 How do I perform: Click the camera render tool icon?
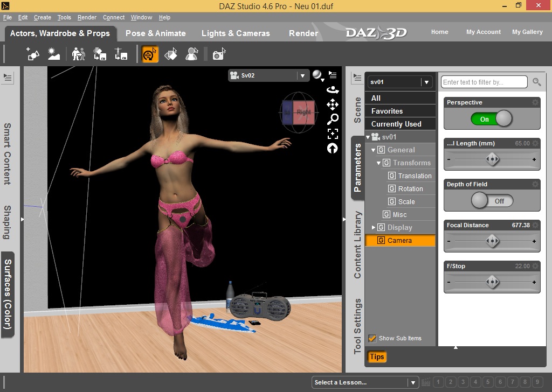click(x=218, y=54)
